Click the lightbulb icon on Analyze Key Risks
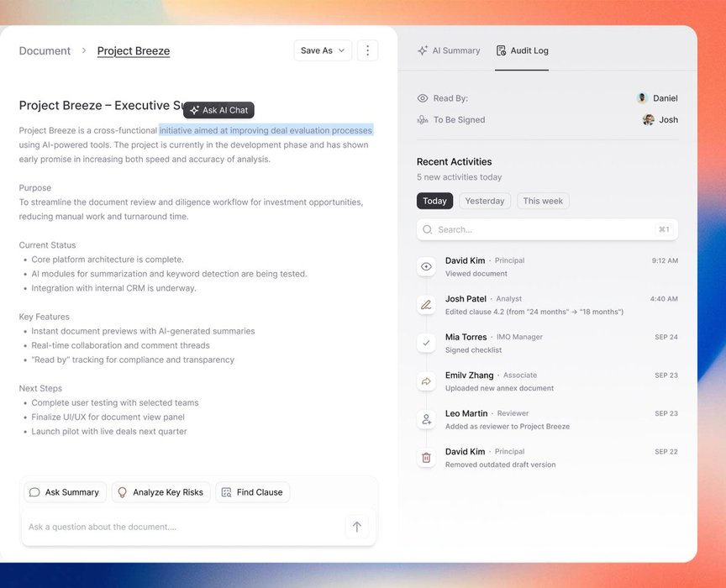726x588 pixels. coord(122,492)
